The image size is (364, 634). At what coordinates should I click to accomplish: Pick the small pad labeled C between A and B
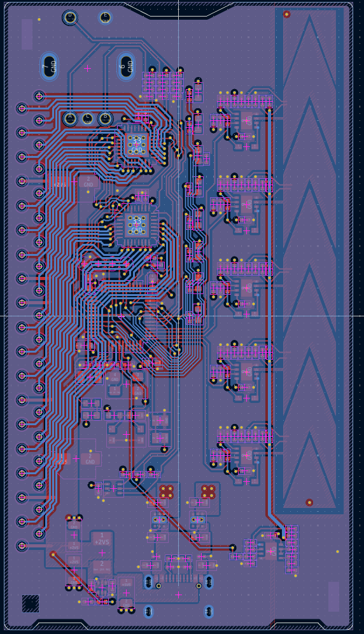88,118
